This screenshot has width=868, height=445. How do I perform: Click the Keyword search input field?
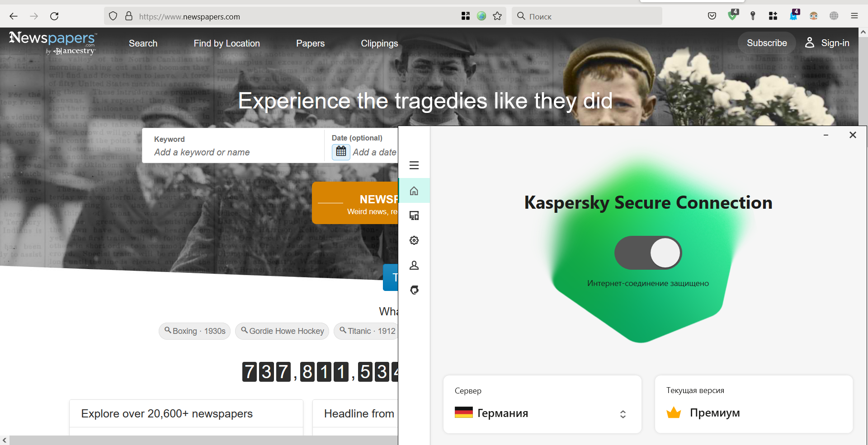[x=233, y=145]
